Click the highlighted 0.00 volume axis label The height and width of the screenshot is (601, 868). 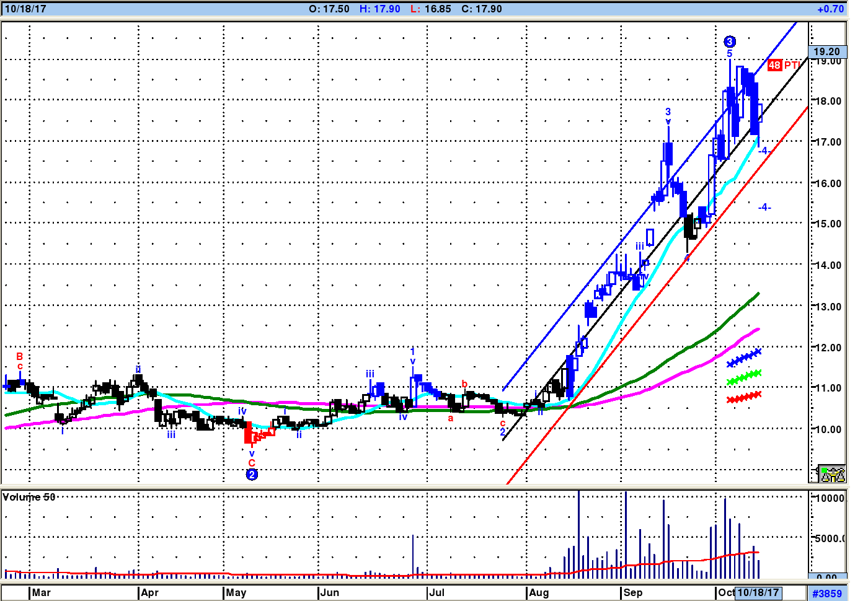pos(827,577)
